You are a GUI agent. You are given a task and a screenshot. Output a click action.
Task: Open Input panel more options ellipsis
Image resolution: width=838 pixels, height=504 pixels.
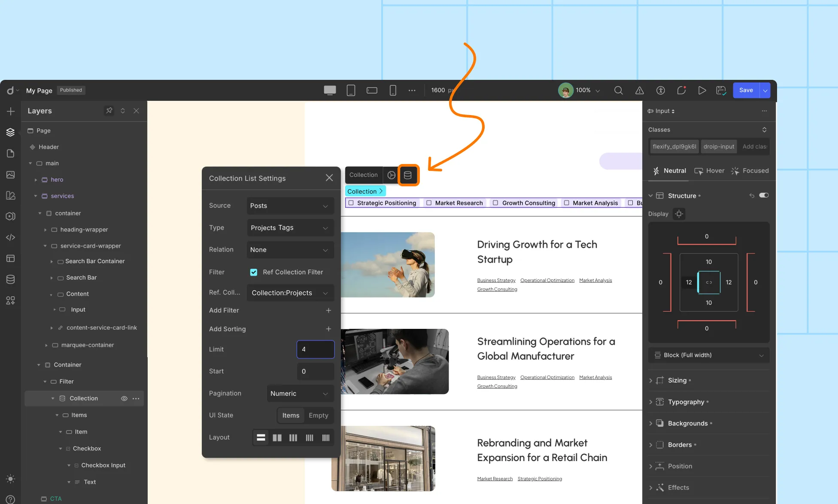(764, 111)
